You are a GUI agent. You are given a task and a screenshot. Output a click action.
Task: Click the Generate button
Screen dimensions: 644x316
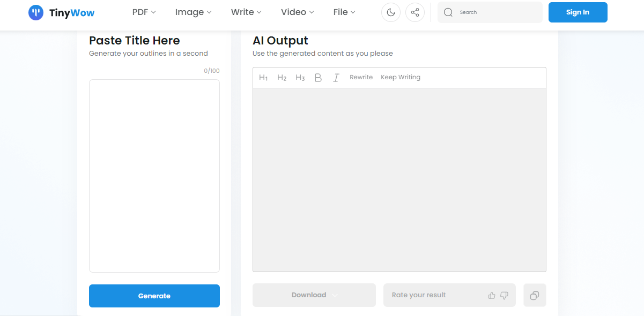[x=154, y=296]
